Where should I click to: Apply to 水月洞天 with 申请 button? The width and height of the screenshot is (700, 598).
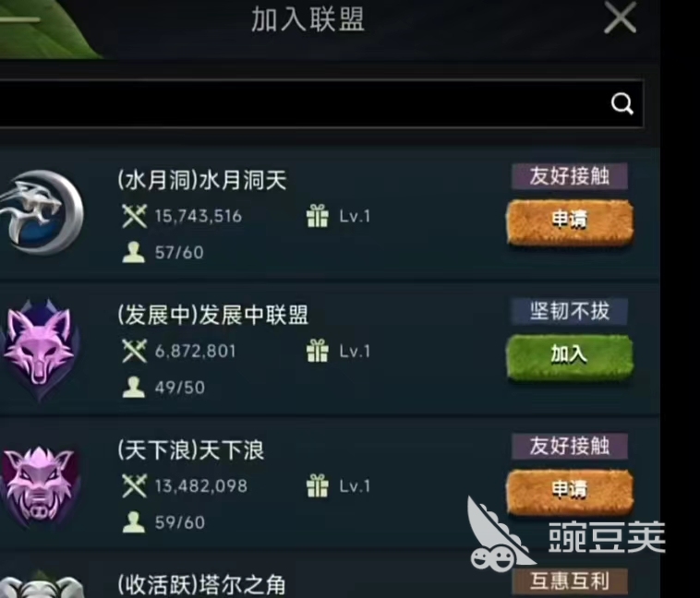570,222
